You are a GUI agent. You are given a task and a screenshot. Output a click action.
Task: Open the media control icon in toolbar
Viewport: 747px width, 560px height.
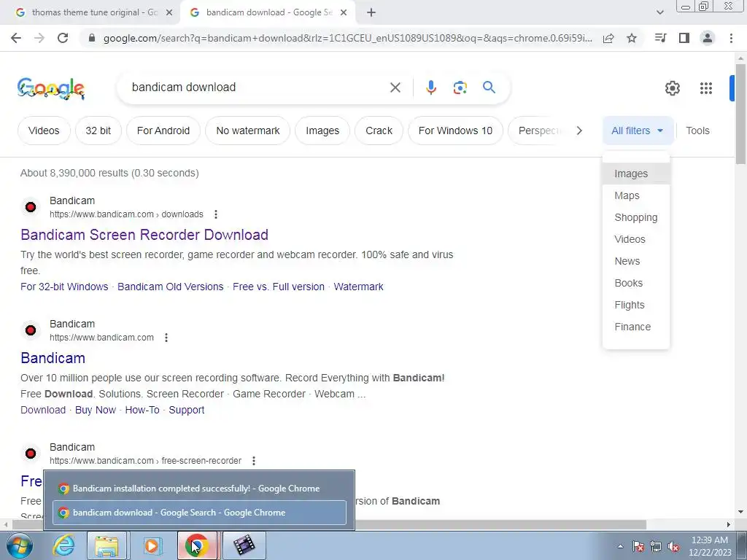(x=660, y=38)
